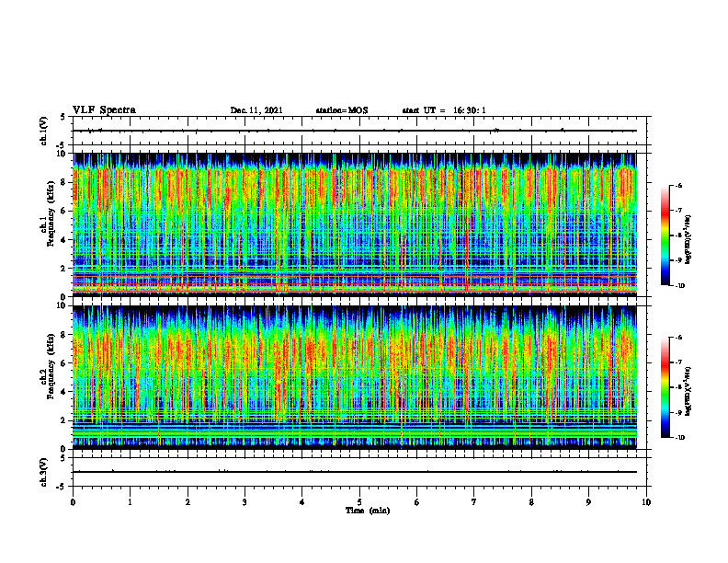Click inside the ch.2 spectrogram panel
728x563 pixels.
[354, 377]
